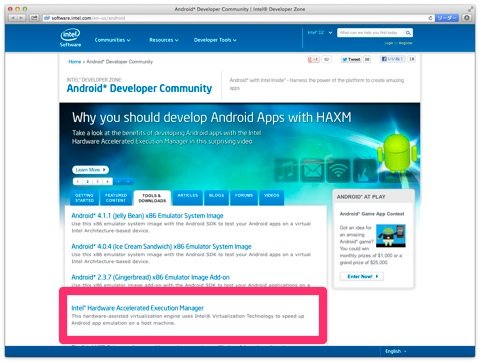Open the English language selector
The width and height of the screenshot is (480, 362).
tap(396, 351)
